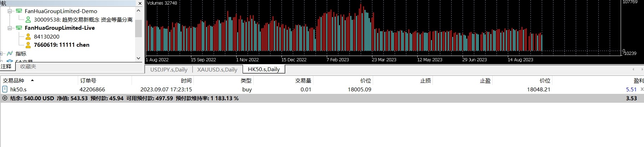This screenshot has height=147, width=644.
Task: Sort orders by 交易品种 column header
Action: (13, 81)
